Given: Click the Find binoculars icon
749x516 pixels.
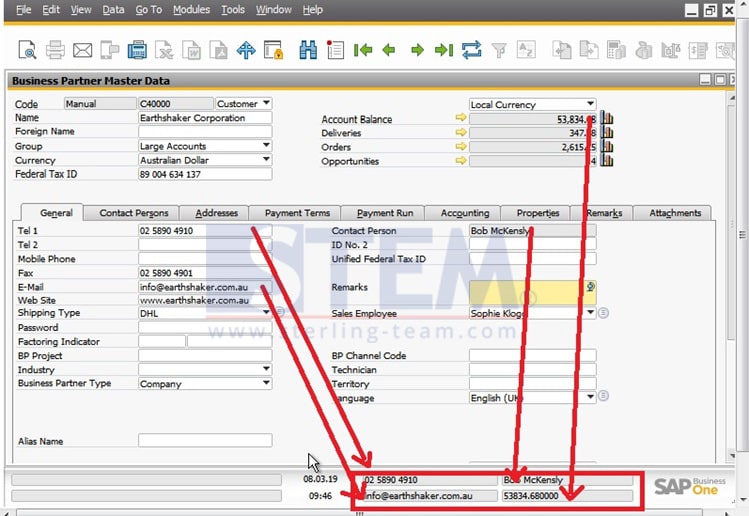Looking at the screenshot, I should point(308,50).
